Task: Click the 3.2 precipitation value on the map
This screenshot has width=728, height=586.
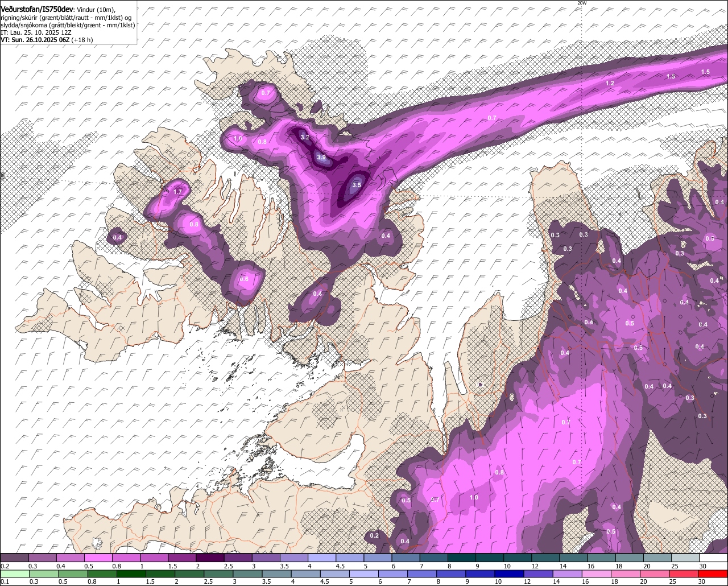Action: pyautogui.click(x=305, y=137)
